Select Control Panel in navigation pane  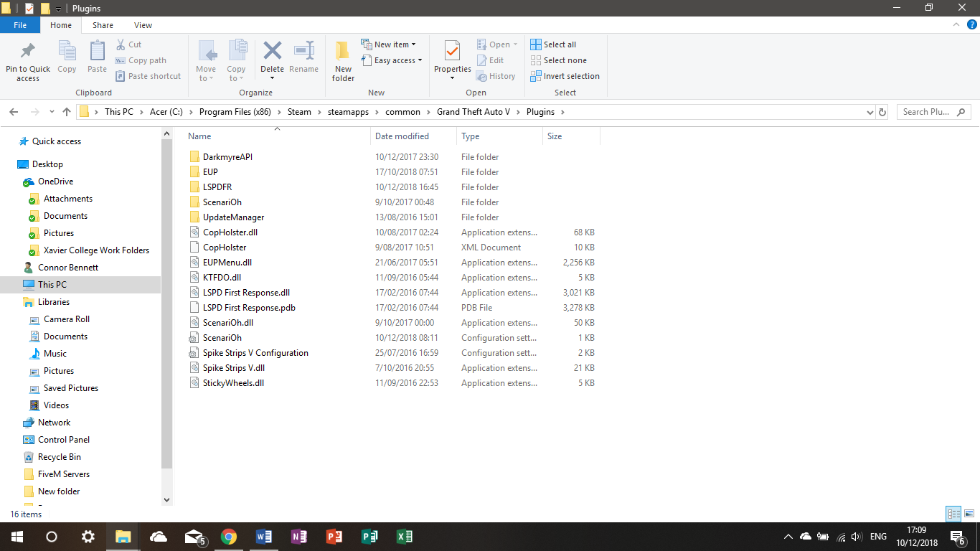[x=64, y=440]
